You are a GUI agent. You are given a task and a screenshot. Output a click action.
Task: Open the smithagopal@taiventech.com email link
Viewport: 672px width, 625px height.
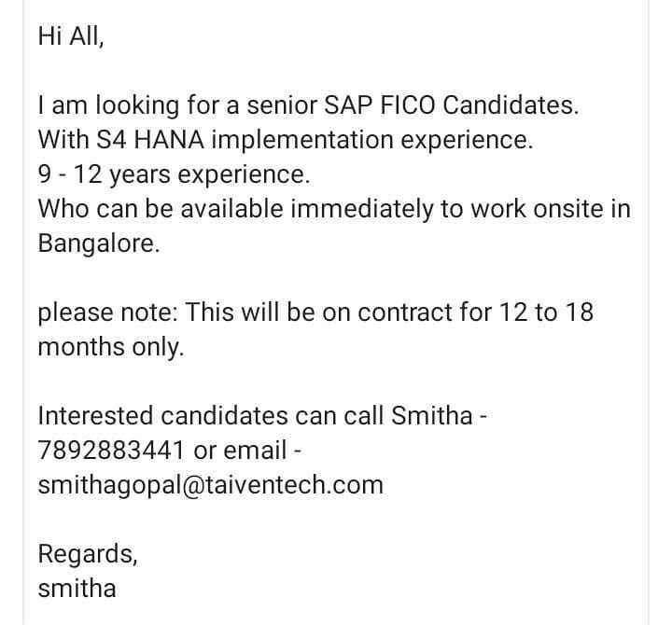point(210,485)
